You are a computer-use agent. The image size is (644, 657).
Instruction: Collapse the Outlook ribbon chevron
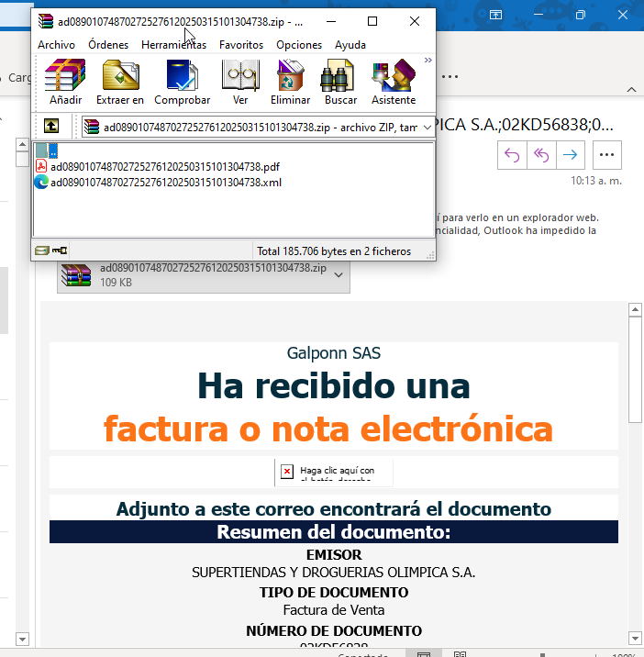point(631,90)
